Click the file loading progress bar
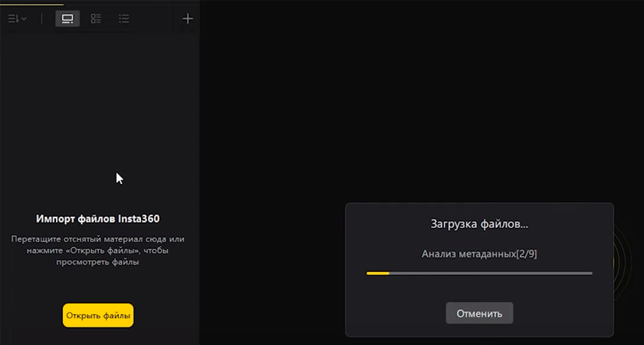Image resolution: width=644 pixels, height=345 pixels. click(x=479, y=273)
